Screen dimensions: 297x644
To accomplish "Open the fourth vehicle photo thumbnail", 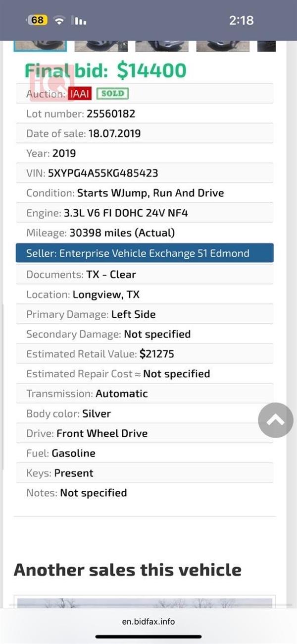I will coord(223,46).
